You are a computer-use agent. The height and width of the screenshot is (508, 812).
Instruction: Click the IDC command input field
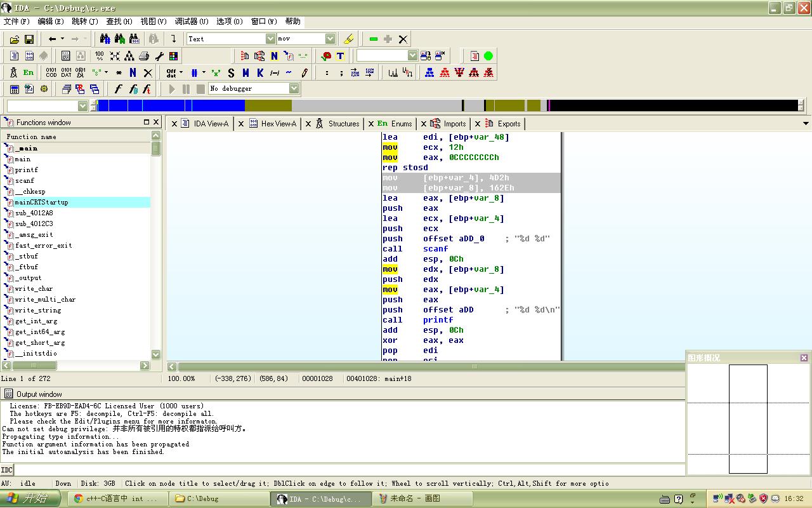(x=349, y=470)
